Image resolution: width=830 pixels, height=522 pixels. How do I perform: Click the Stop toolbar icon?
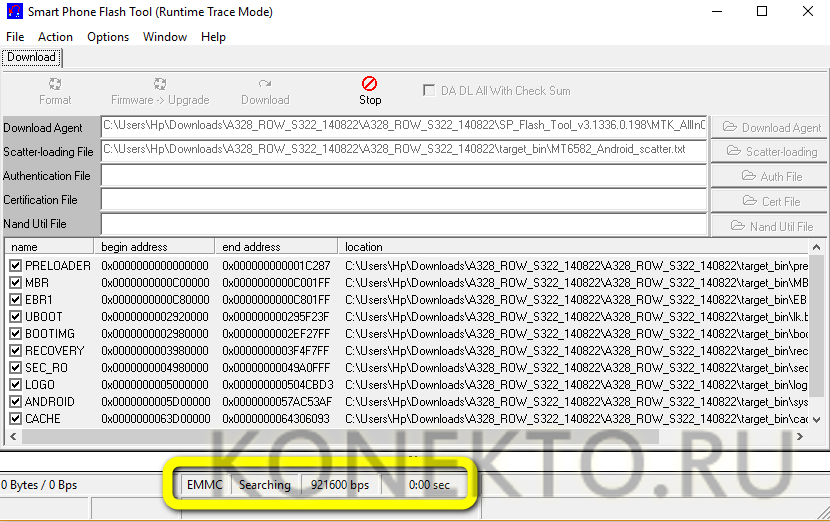tap(370, 85)
